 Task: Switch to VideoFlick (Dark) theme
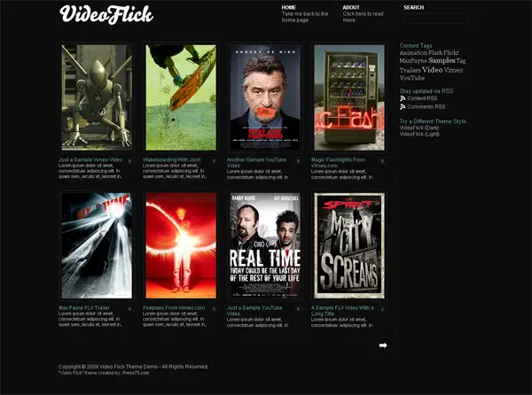point(419,128)
